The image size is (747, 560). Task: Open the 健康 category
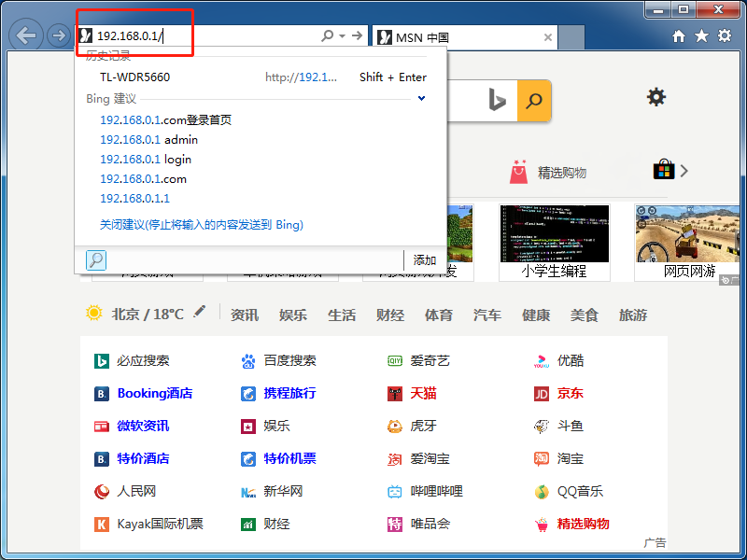click(536, 315)
